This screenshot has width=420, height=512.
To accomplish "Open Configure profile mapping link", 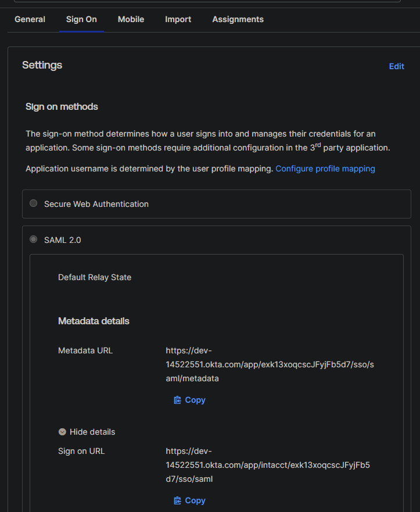I will (325, 169).
